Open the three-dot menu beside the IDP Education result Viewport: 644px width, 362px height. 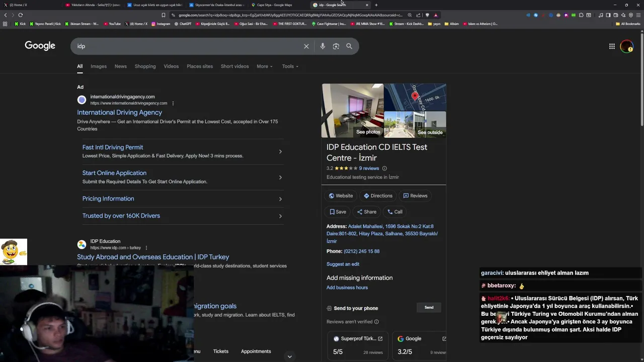146,248
